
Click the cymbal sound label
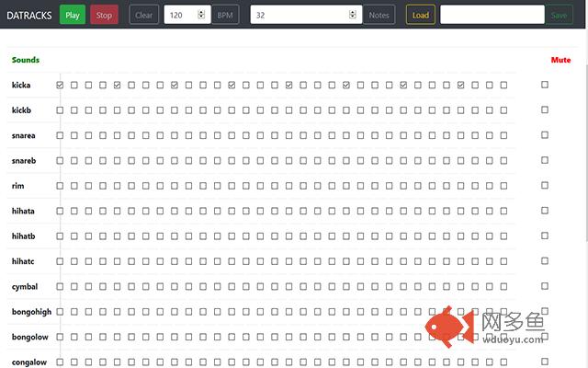tap(25, 287)
